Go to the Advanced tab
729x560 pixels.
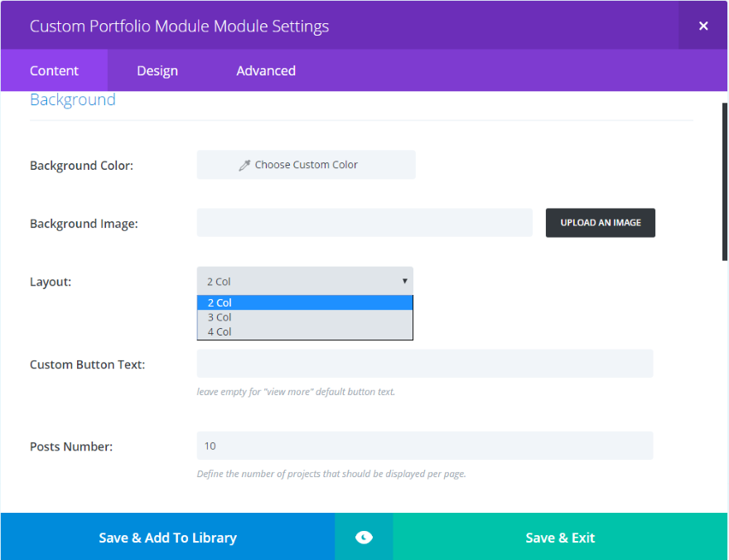click(266, 70)
